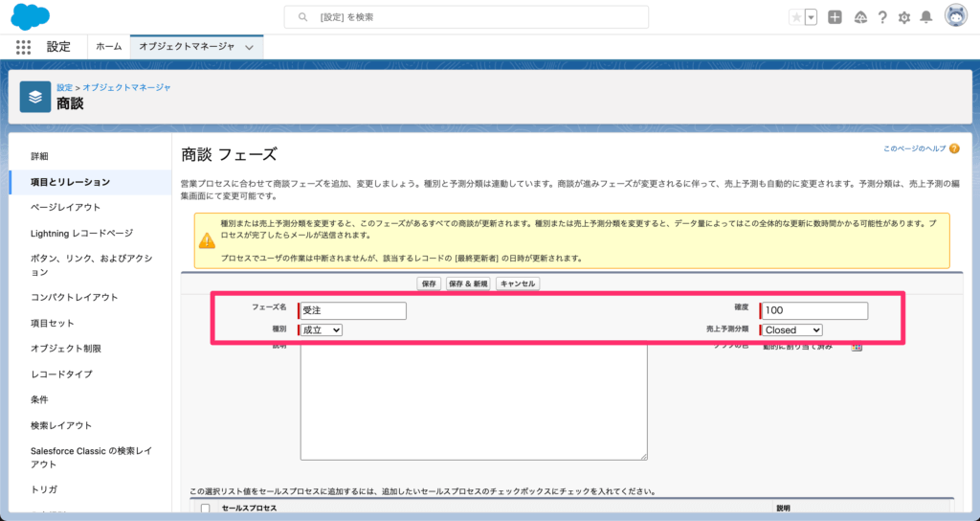Select レコードタイプ in the sidebar

click(61, 374)
